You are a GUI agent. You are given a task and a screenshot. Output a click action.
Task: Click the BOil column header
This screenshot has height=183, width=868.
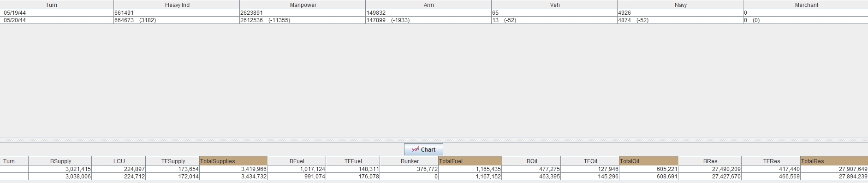click(x=531, y=161)
